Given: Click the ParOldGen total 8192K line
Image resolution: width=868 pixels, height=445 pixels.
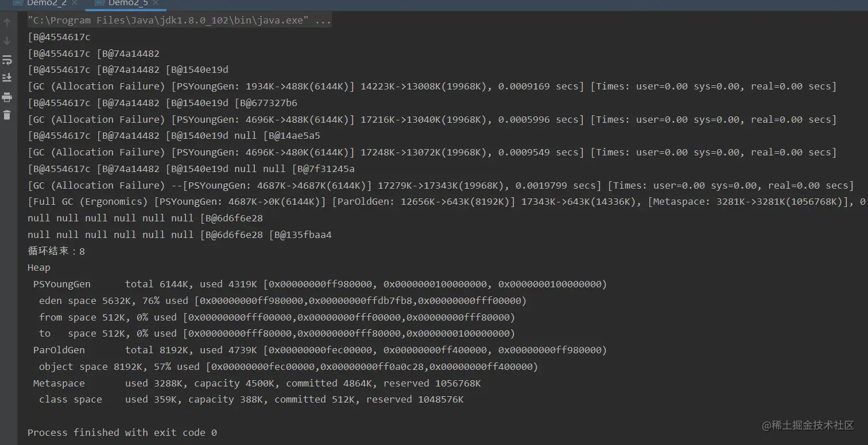Looking at the screenshot, I should (320, 350).
